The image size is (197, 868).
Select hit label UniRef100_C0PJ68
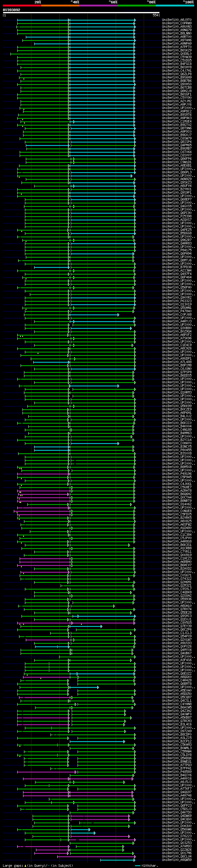[x=177, y=314]
